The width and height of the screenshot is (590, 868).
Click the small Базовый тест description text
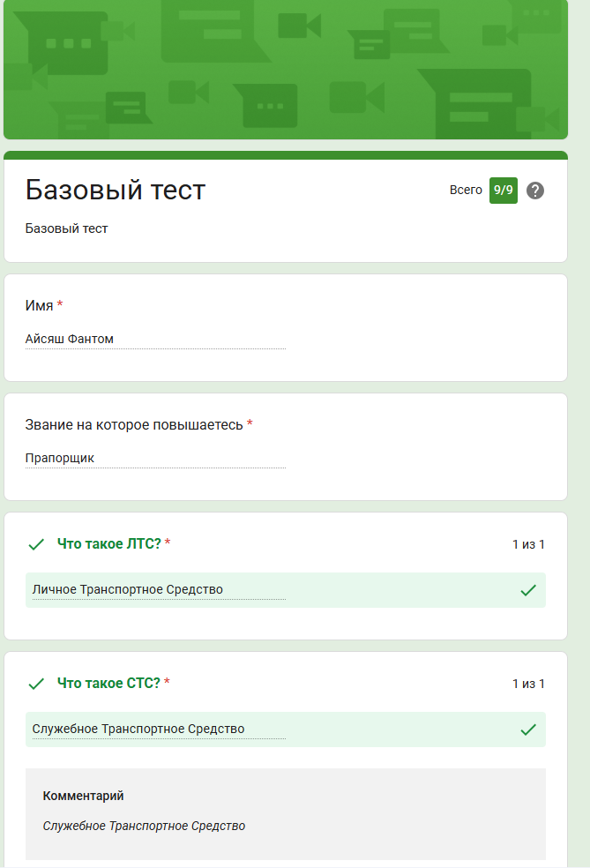[67, 229]
